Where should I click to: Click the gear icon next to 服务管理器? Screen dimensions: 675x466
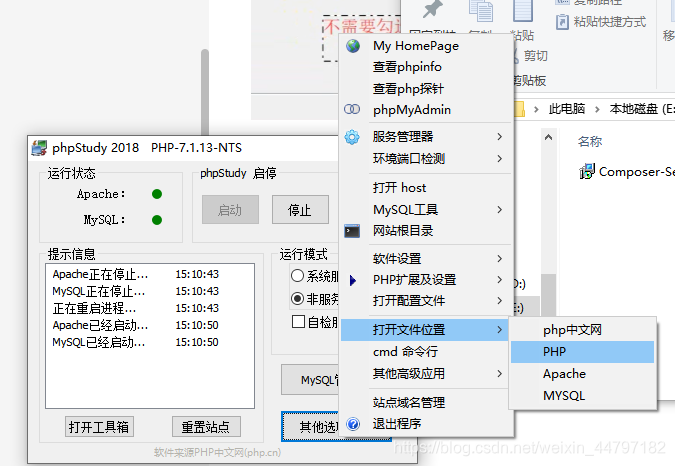(x=352, y=137)
